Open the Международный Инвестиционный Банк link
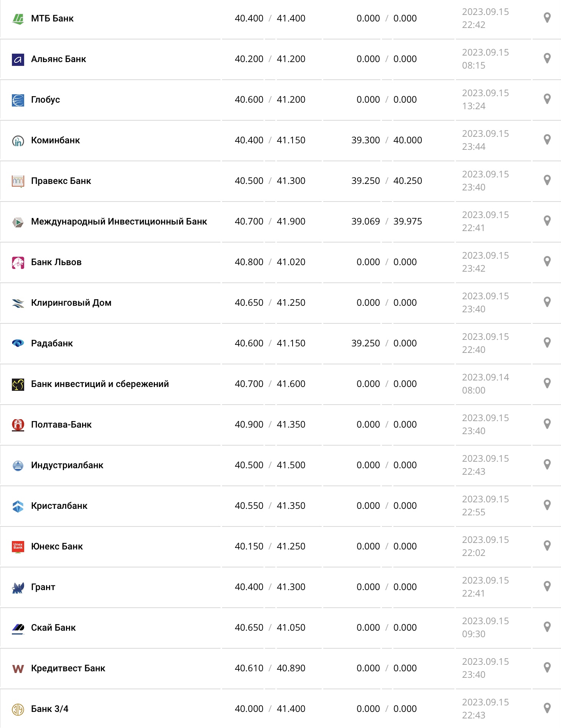Image resolution: width=561 pixels, height=728 pixels. tap(119, 221)
